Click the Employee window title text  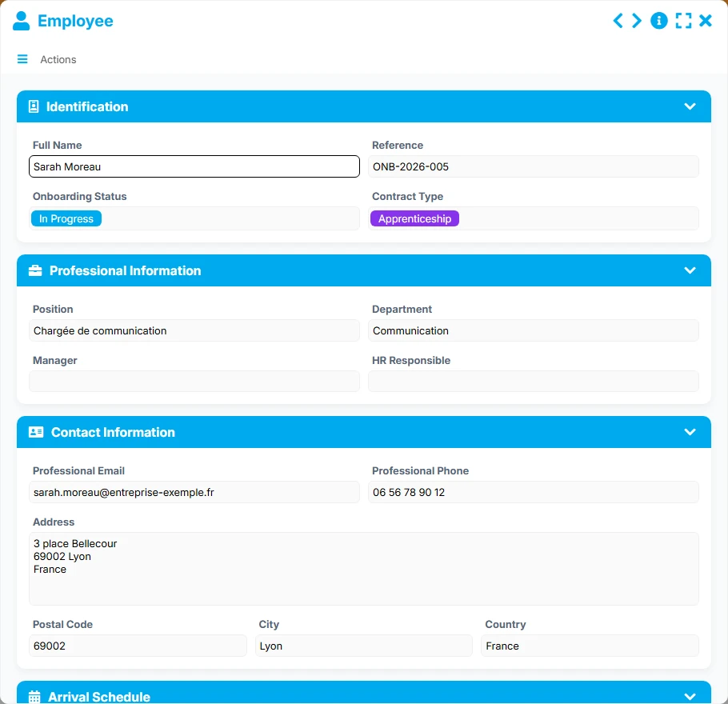click(75, 21)
